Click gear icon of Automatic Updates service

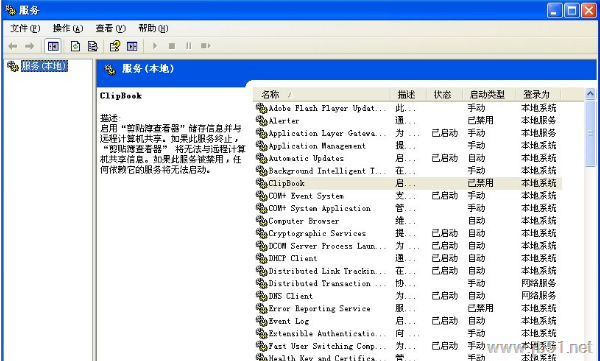[x=261, y=158]
